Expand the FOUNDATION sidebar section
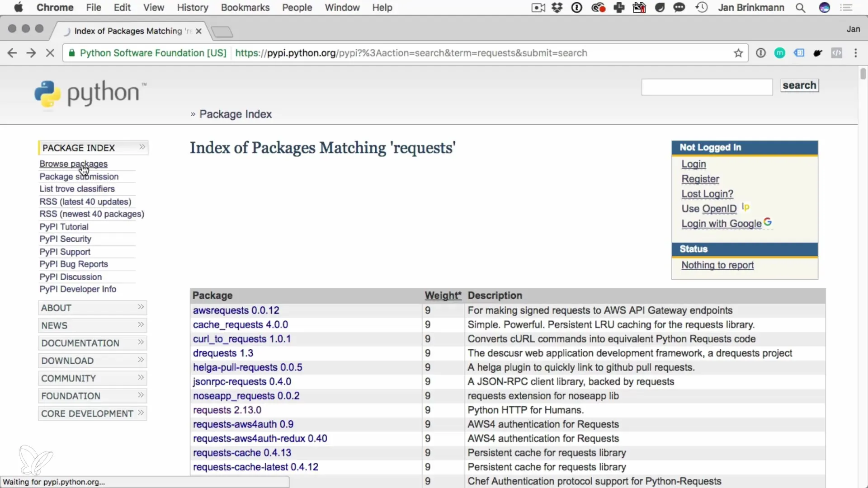This screenshot has height=488, width=868. 92,396
